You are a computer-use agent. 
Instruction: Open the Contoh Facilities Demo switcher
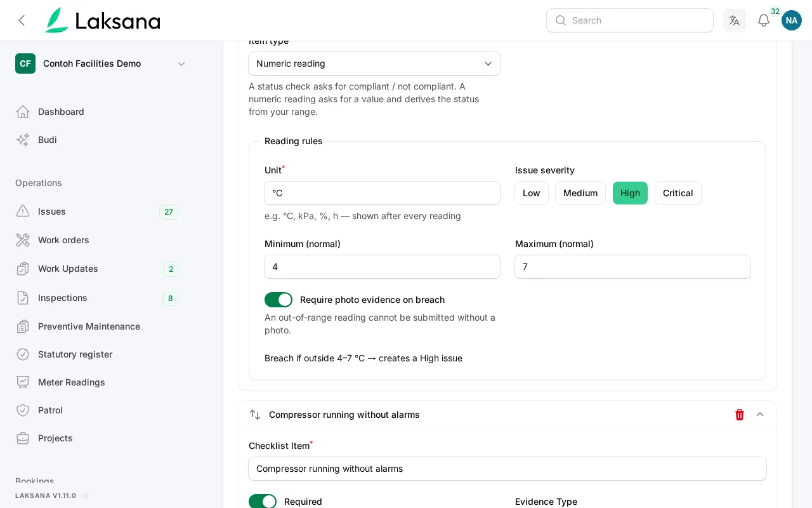[x=101, y=63]
